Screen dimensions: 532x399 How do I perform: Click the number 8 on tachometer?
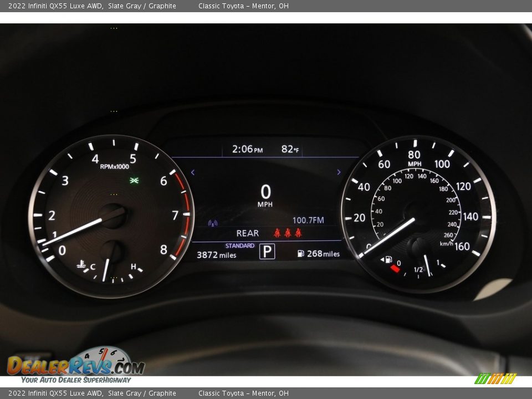[x=163, y=250]
